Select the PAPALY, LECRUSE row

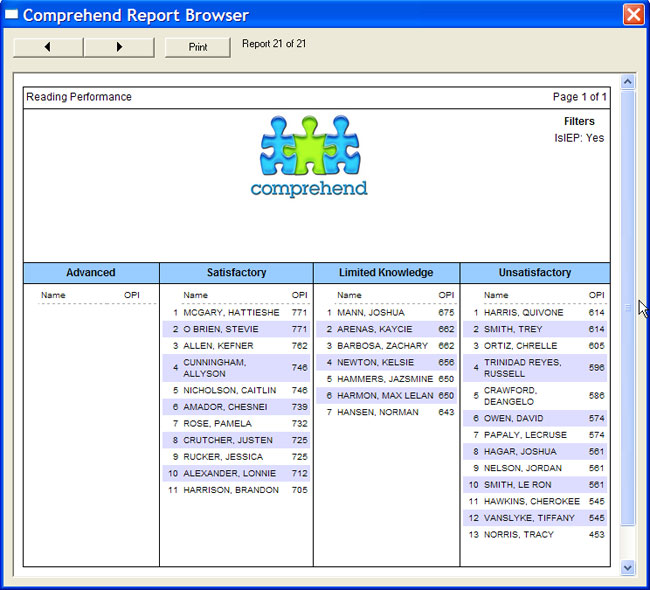(535, 435)
